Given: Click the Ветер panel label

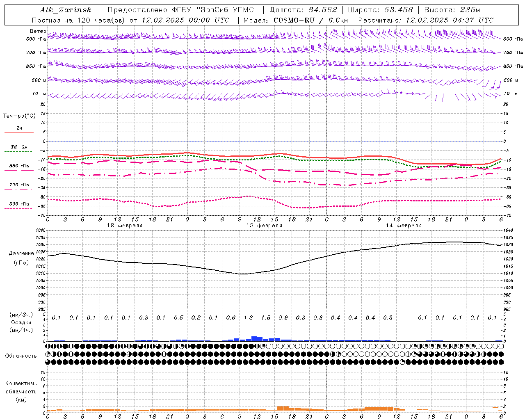Looking at the screenshot, I should 38,31.
